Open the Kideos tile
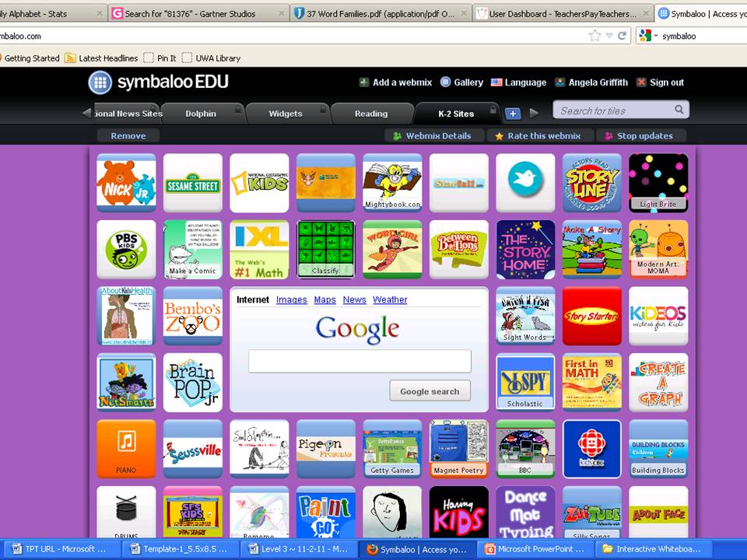This screenshot has height=560, width=747. (x=658, y=317)
